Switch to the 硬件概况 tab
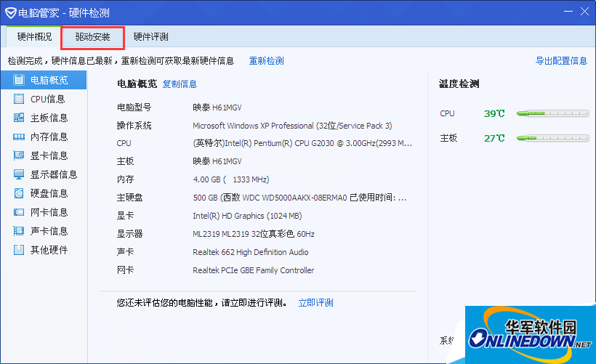 click(x=34, y=37)
